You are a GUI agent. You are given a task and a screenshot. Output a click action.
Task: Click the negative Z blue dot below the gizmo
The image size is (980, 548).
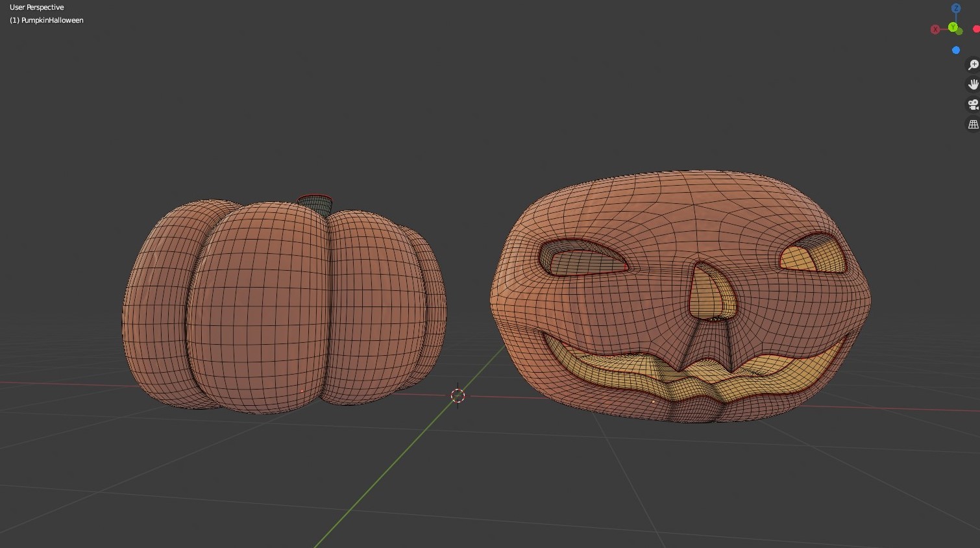click(x=955, y=50)
